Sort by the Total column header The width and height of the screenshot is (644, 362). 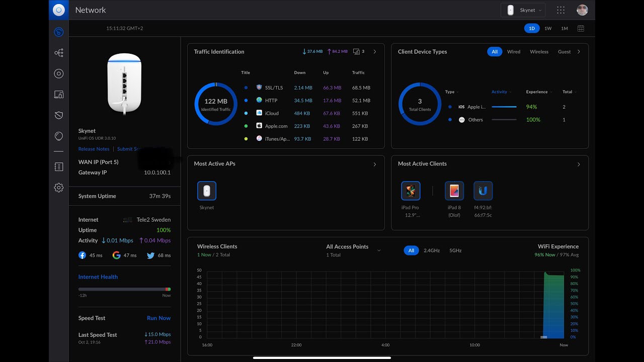[x=569, y=92]
